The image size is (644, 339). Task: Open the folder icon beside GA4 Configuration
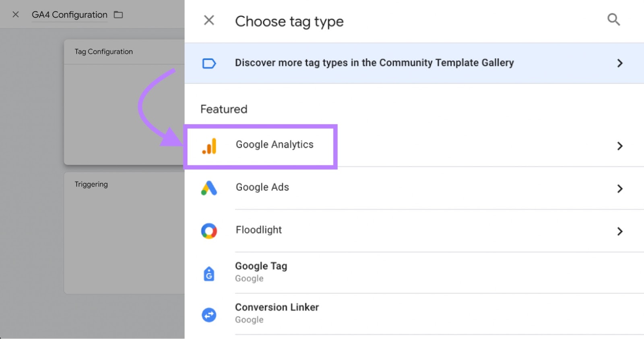pos(118,15)
